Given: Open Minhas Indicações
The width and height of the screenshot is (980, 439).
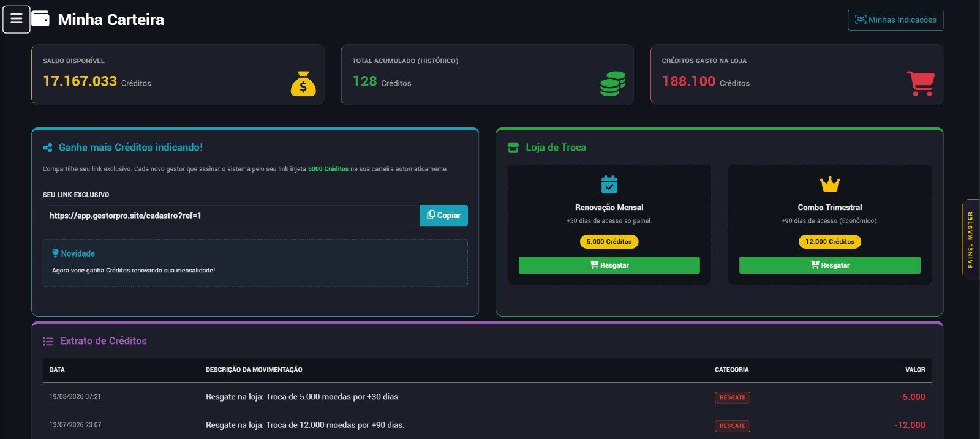Looking at the screenshot, I should [x=895, y=20].
